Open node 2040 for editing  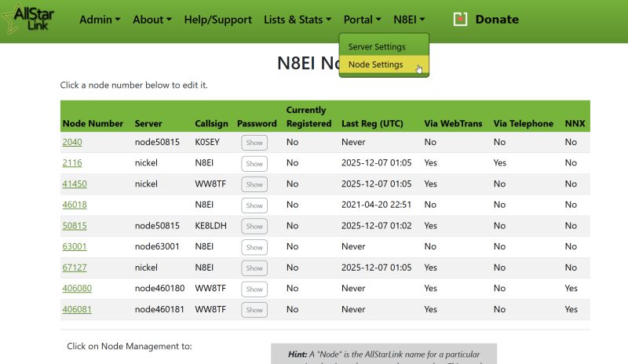coord(72,142)
